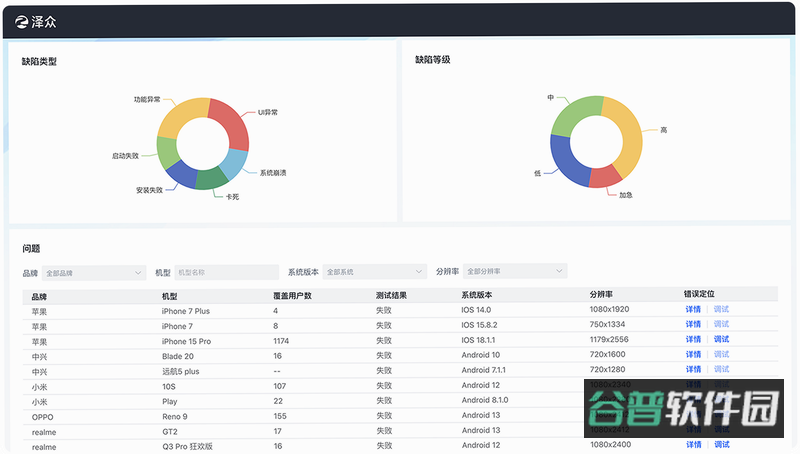Expand the 分辨率 resolution dropdown
800x454 pixels.
click(515, 271)
